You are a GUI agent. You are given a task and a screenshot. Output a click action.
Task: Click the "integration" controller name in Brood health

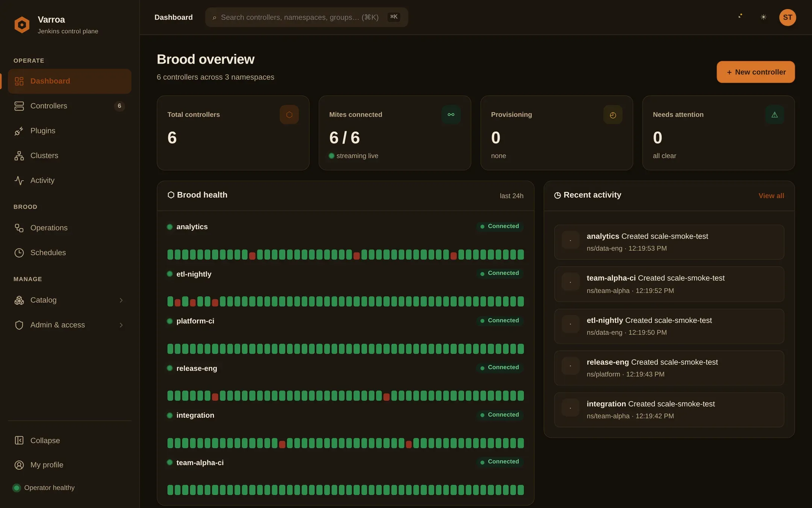(x=195, y=415)
